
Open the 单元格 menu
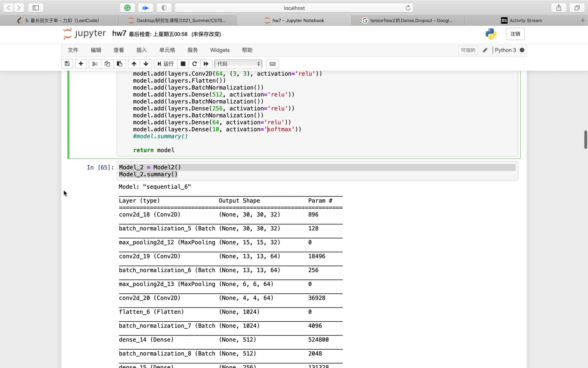point(167,50)
